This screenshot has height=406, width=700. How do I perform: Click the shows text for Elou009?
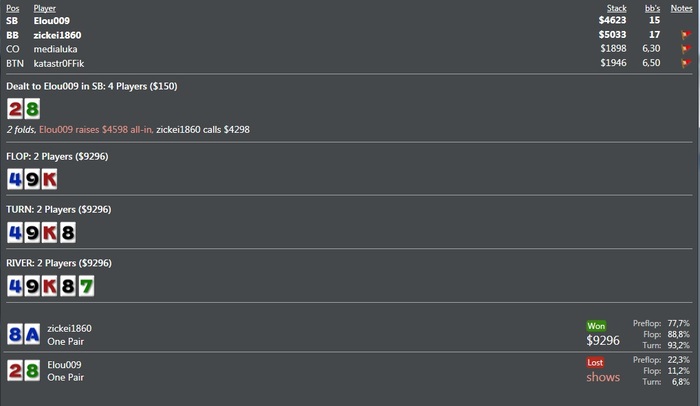(x=603, y=377)
